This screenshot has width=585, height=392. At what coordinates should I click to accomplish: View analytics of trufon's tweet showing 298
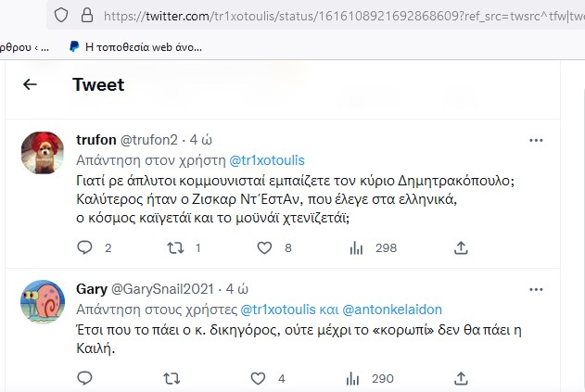pos(356,247)
